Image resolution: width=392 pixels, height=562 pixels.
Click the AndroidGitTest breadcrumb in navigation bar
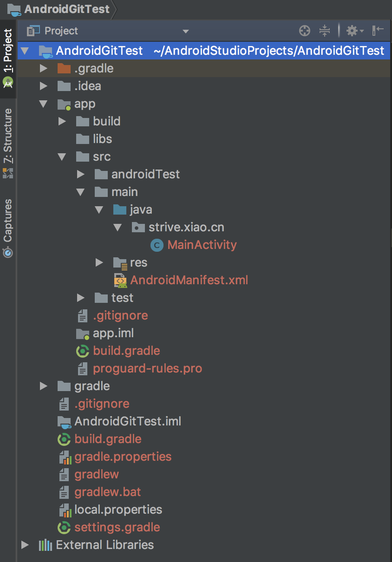click(x=67, y=9)
